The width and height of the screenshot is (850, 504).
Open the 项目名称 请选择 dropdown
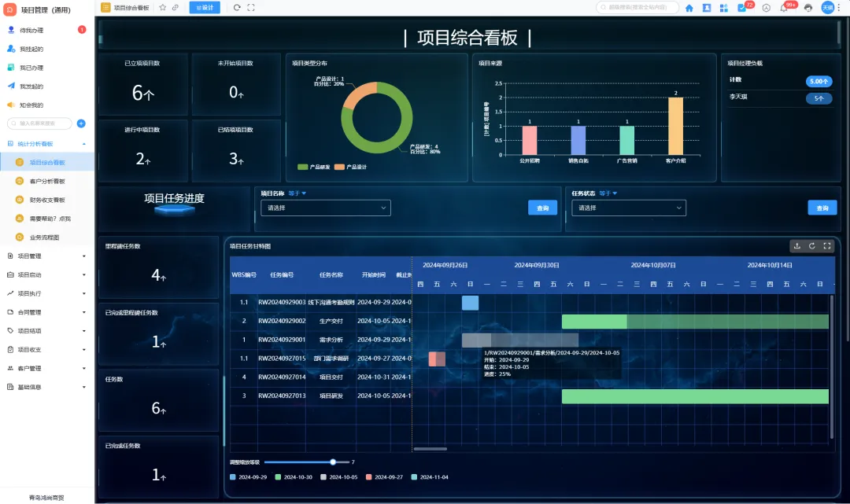pos(326,208)
